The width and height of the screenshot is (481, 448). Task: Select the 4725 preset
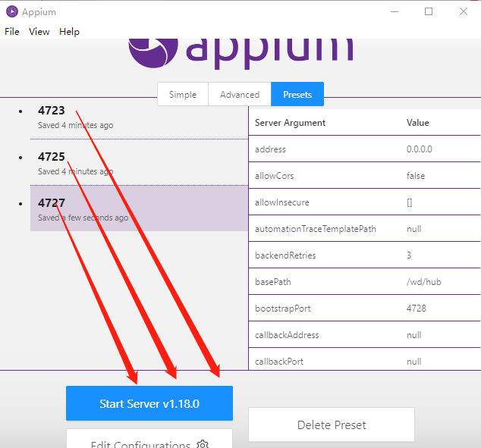click(139, 163)
